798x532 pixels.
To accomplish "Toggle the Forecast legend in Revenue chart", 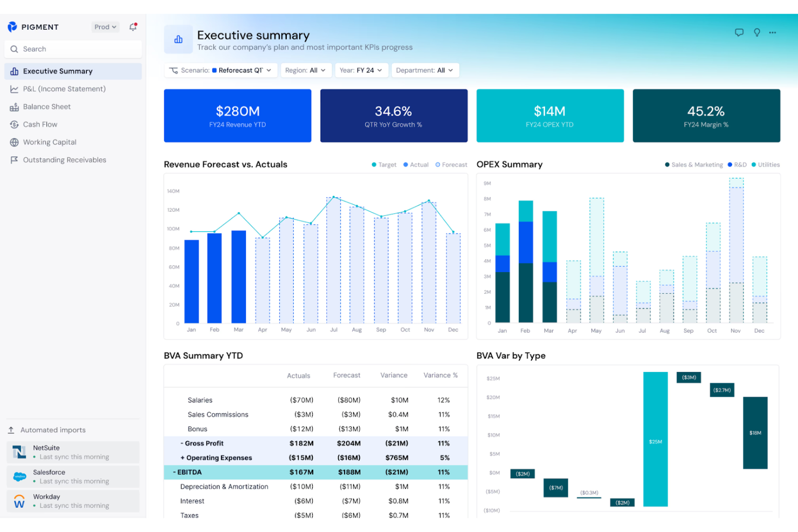I will [x=451, y=164].
